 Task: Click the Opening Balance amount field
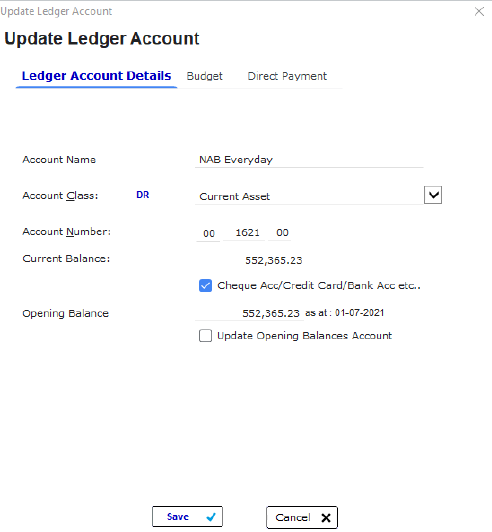(249, 313)
